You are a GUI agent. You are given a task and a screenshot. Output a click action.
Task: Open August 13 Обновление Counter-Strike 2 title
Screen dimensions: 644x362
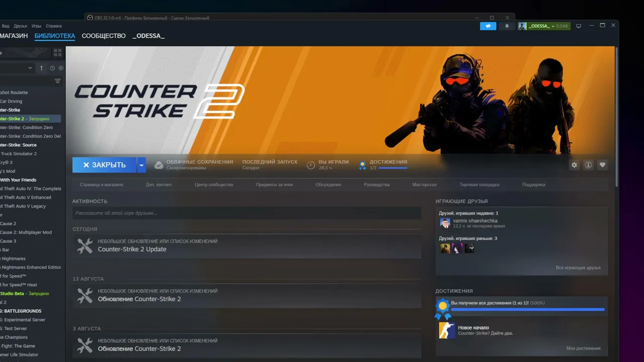(139, 299)
